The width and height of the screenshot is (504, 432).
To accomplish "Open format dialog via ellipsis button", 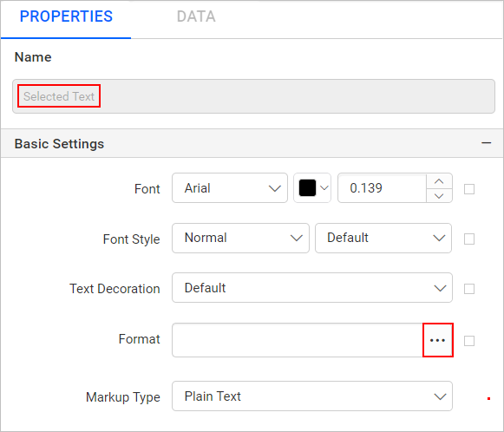I will [438, 340].
